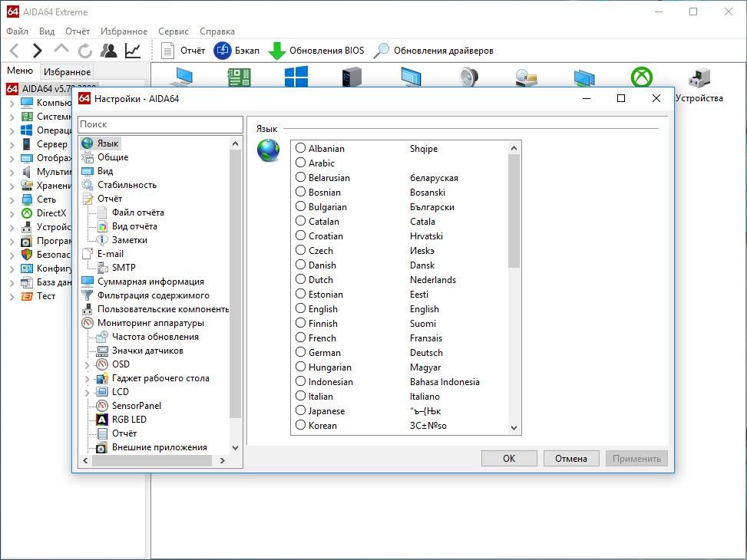747x560 pixels.
Task: Expand the LCD settings node
Action: (87, 393)
